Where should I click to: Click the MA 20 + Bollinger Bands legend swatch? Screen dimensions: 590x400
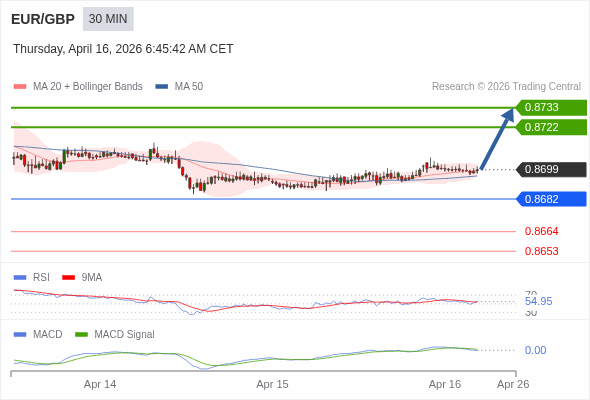[20, 87]
